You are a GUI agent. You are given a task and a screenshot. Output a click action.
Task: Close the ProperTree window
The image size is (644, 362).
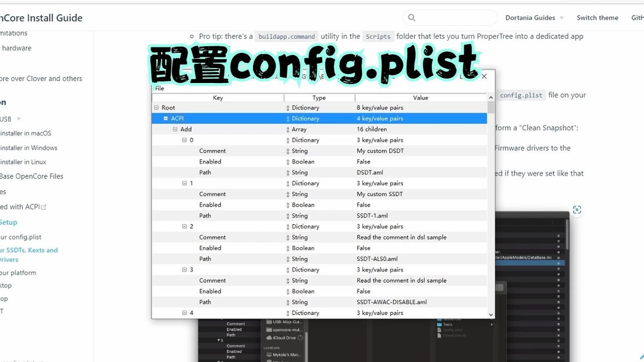pyautogui.click(x=484, y=76)
